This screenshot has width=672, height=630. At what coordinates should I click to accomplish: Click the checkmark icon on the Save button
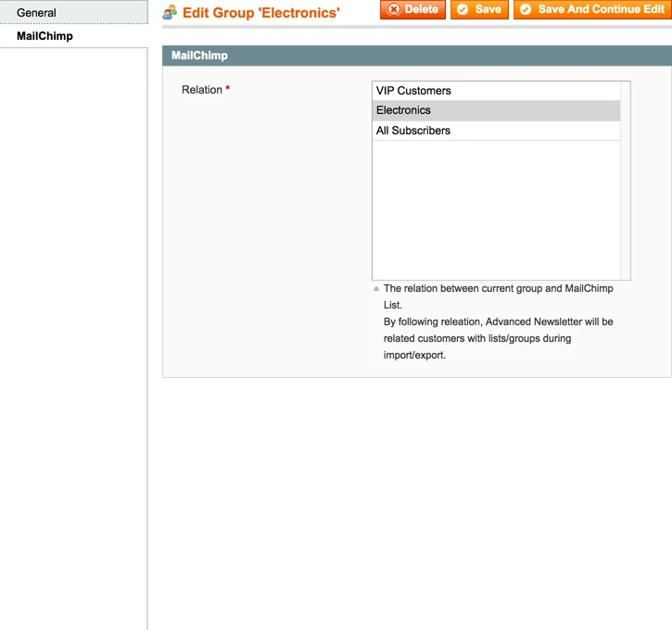463,9
